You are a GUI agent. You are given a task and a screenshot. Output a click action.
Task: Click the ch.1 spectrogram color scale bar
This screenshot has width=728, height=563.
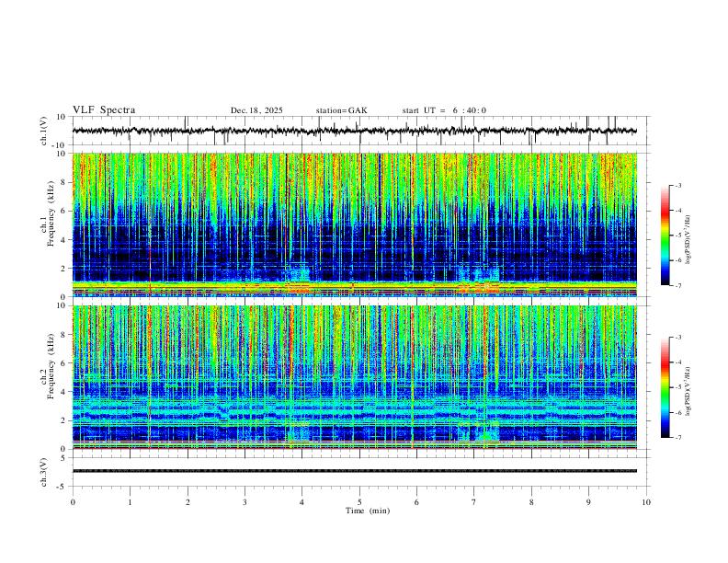click(665, 236)
